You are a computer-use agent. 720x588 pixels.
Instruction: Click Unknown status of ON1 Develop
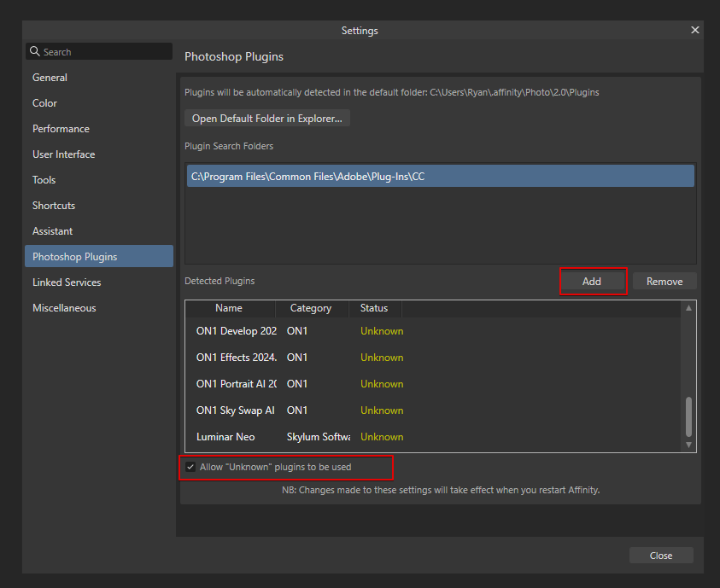(382, 331)
